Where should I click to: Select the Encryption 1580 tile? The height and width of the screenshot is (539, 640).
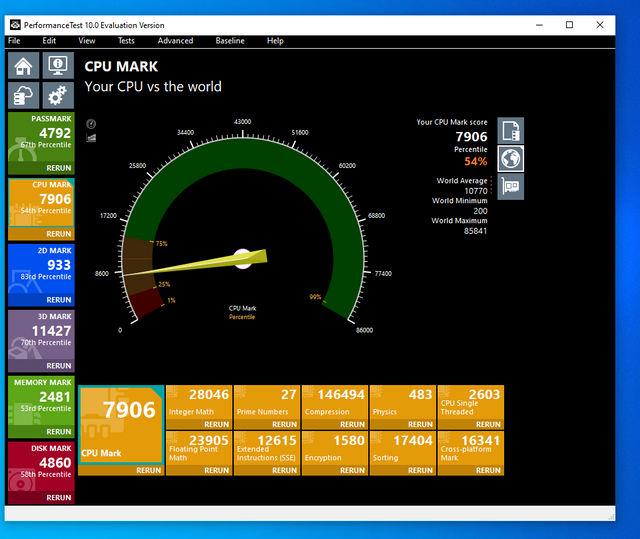click(335, 448)
